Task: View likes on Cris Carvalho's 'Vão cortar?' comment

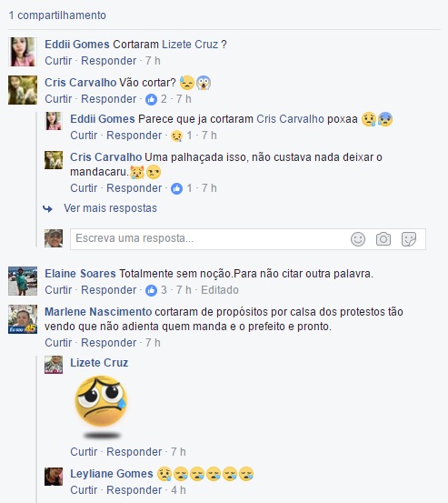Action: click(x=156, y=99)
